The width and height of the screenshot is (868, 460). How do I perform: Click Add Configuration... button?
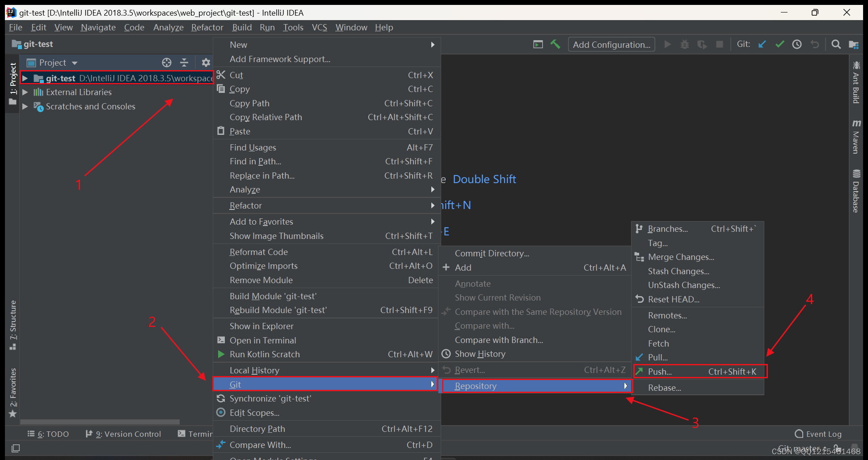click(x=611, y=44)
